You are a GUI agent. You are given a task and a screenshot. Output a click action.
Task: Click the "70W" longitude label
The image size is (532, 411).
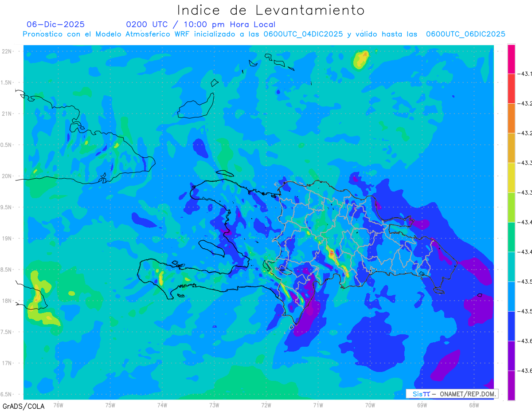(370, 405)
